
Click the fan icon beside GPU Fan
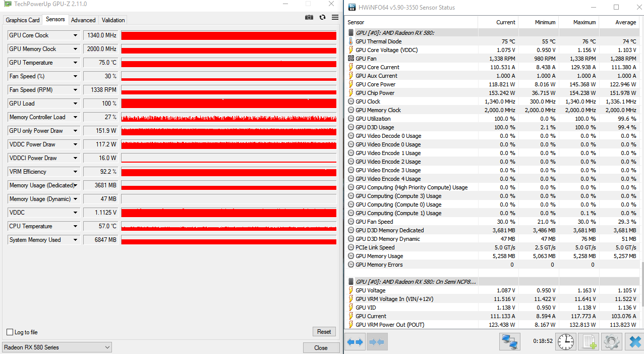pos(351,59)
